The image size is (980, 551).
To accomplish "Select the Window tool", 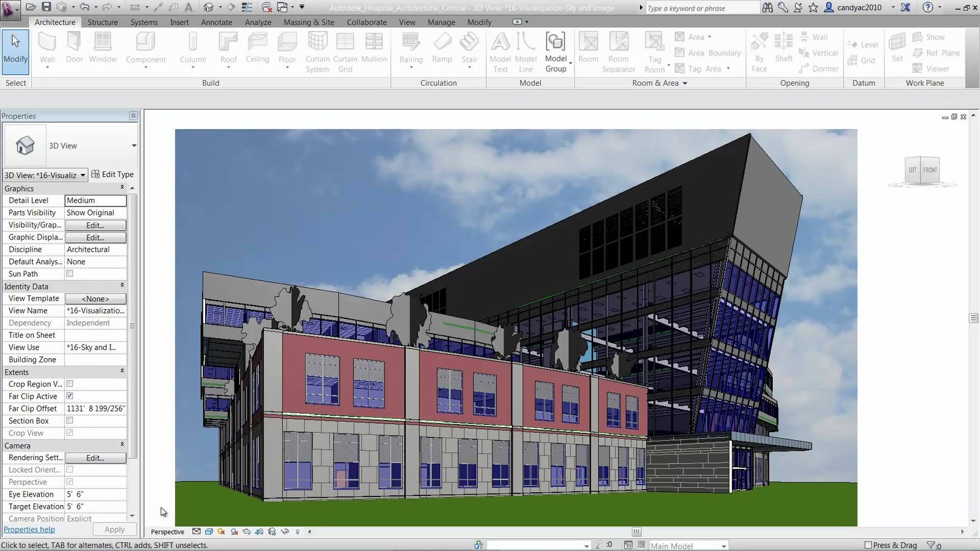I will (x=102, y=48).
